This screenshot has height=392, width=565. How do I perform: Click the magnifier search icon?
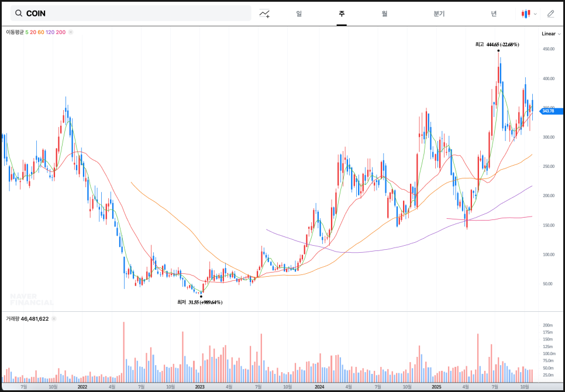pyautogui.click(x=18, y=13)
